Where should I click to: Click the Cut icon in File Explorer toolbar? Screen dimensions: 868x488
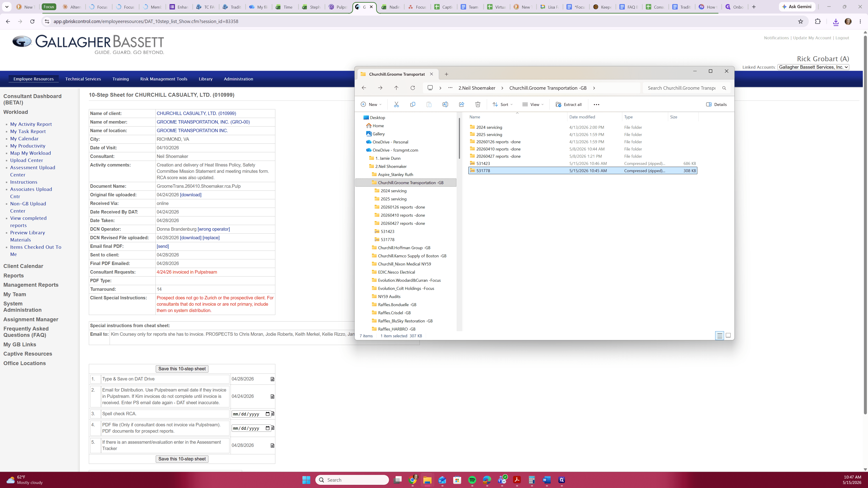click(x=396, y=104)
